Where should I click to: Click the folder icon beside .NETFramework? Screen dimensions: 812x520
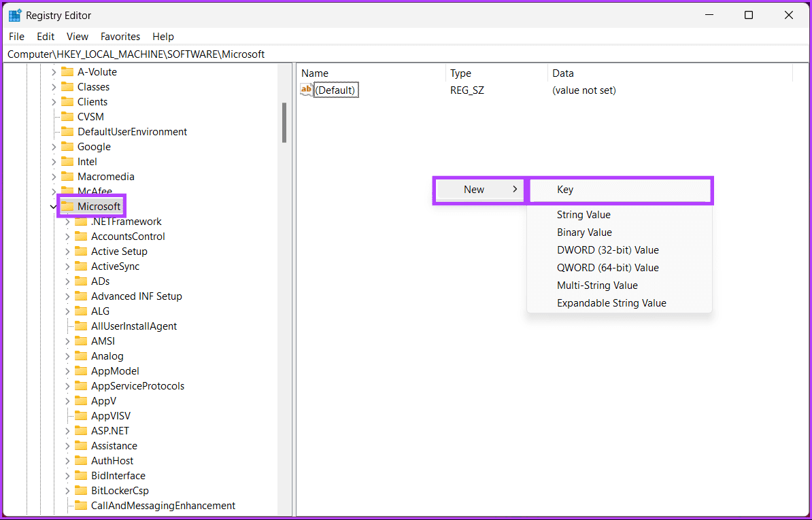point(81,222)
